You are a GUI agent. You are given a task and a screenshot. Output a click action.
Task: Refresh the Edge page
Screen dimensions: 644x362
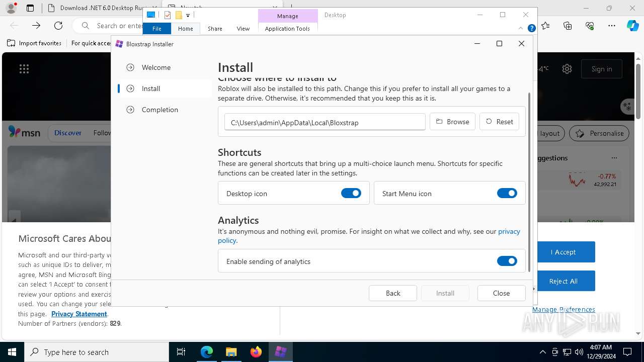pos(58,25)
